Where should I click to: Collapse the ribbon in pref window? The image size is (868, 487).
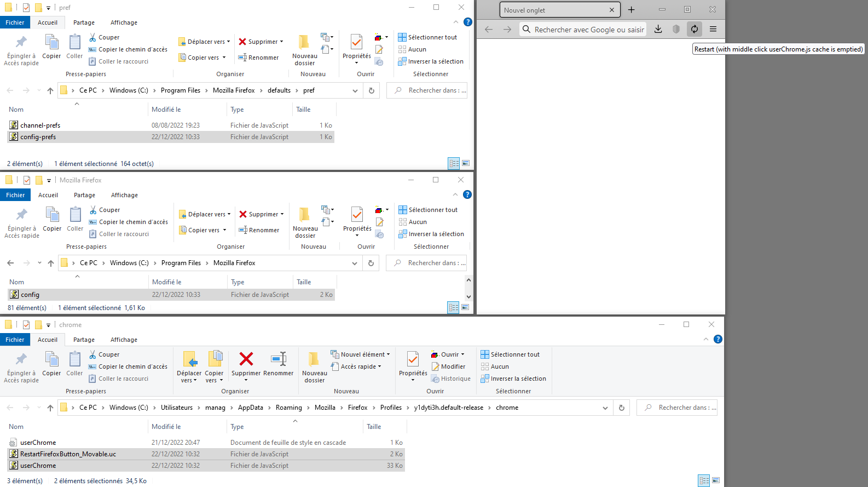pos(456,22)
